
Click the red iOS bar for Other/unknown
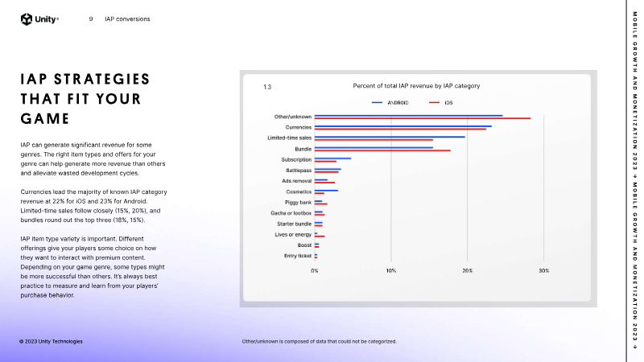pos(422,118)
